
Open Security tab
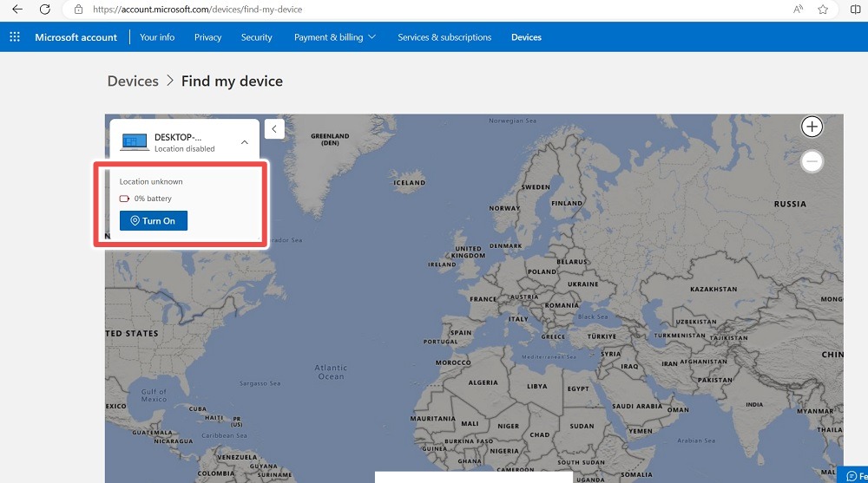[256, 37]
